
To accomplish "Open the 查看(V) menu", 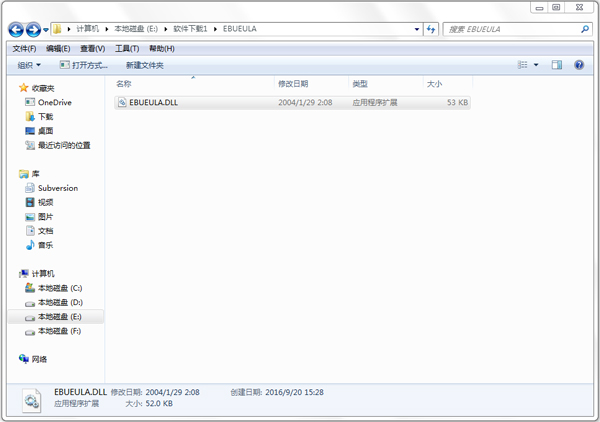I will 92,49.
